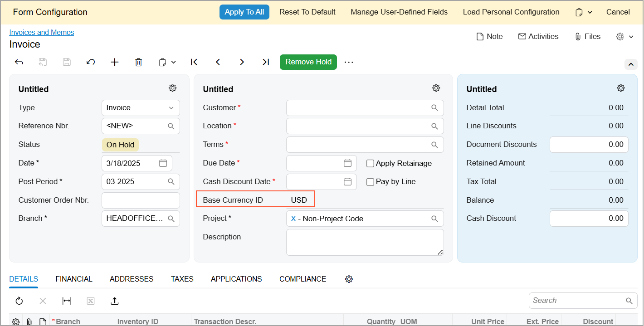Click the Undo icon in the toolbar
The width and height of the screenshot is (644, 326).
point(91,62)
